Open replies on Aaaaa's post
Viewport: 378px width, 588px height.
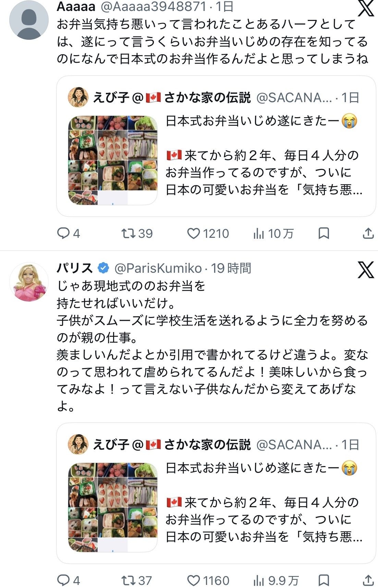point(68,234)
